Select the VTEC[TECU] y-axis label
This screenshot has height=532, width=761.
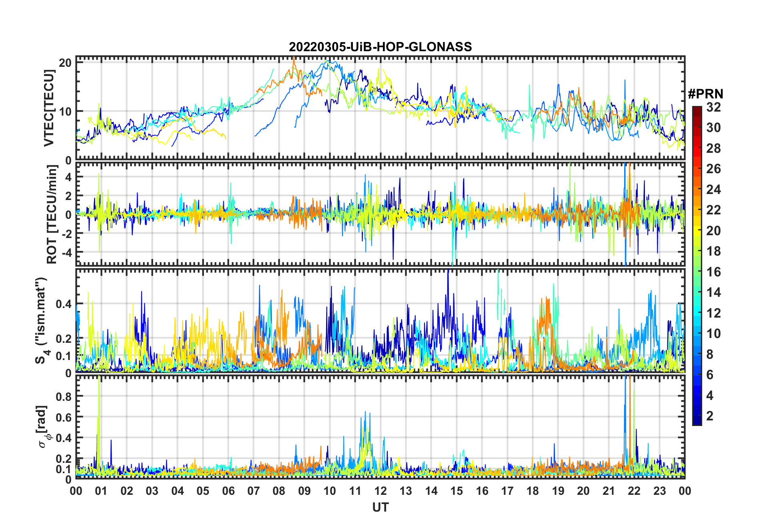click(x=49, y=108)
